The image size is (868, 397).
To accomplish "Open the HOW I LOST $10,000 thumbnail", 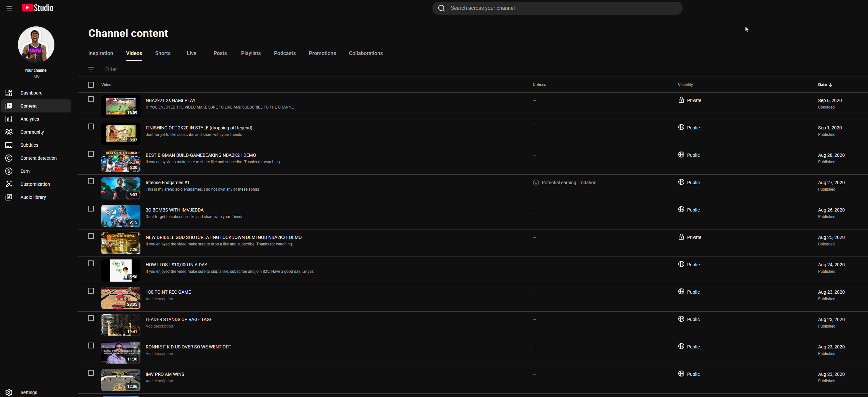I will coord(121,270).
